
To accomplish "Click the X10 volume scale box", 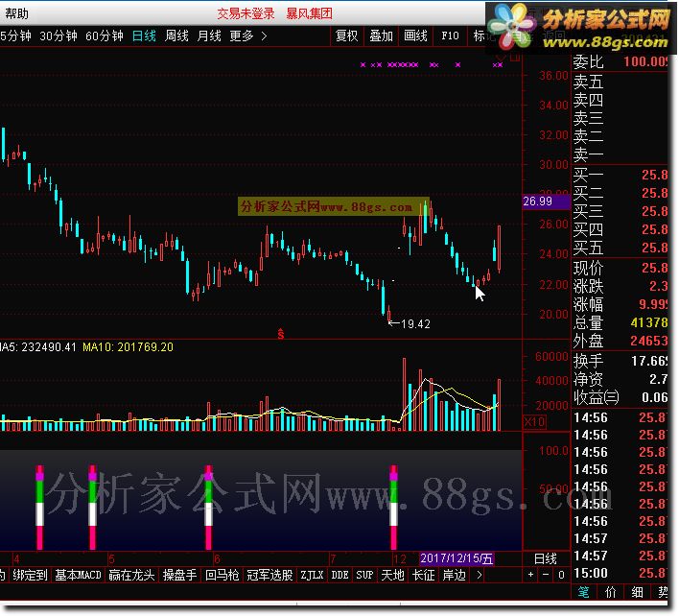I will [x=534, y=421].
